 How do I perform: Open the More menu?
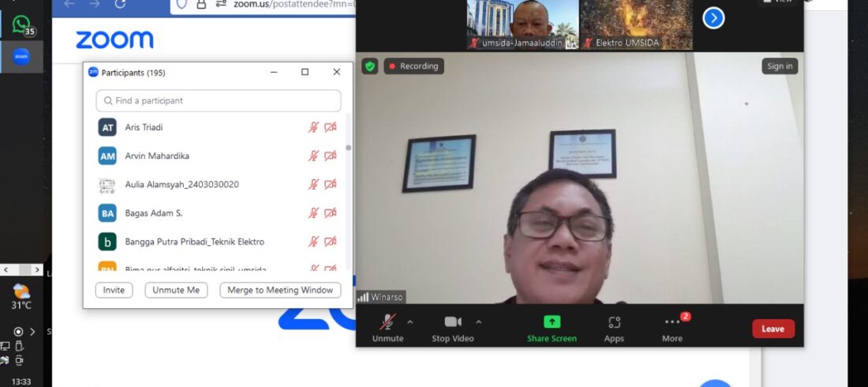tap(672, 329)
